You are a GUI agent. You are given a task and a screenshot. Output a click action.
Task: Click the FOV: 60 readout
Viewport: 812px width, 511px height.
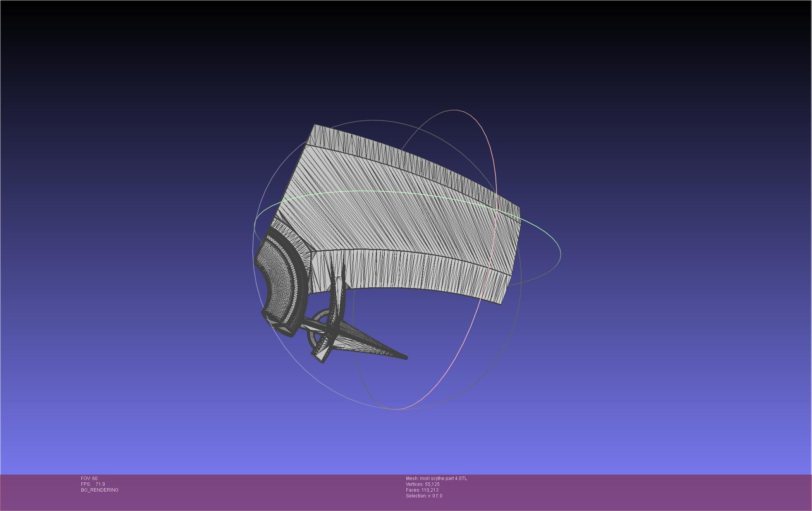coord(89,478)
